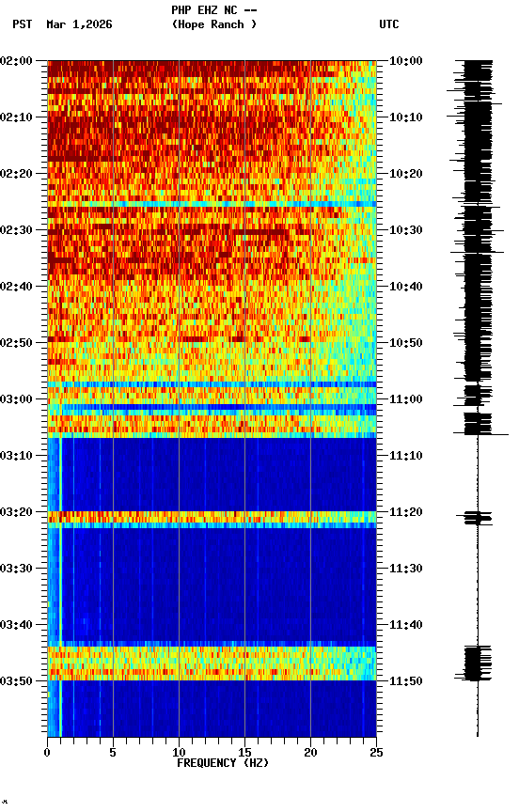
Task: Click the '10:00' UTC time label
Action: coord(406,61)
